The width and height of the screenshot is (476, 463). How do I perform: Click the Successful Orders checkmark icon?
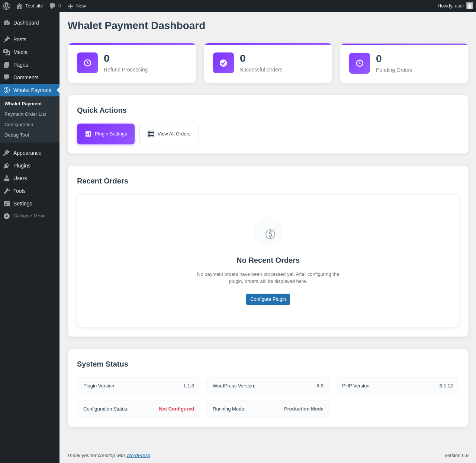pos(223,63)
